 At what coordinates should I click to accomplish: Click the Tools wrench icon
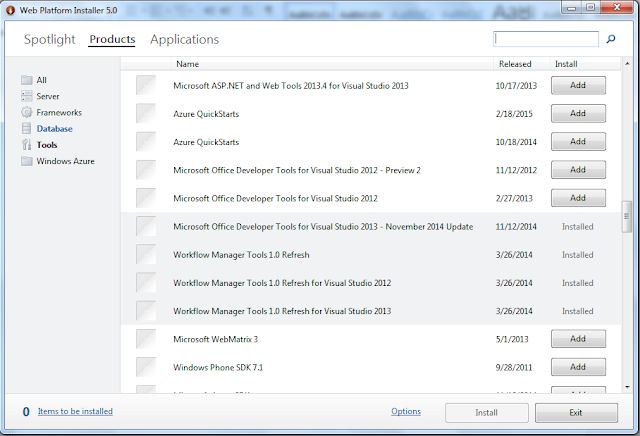27,145
